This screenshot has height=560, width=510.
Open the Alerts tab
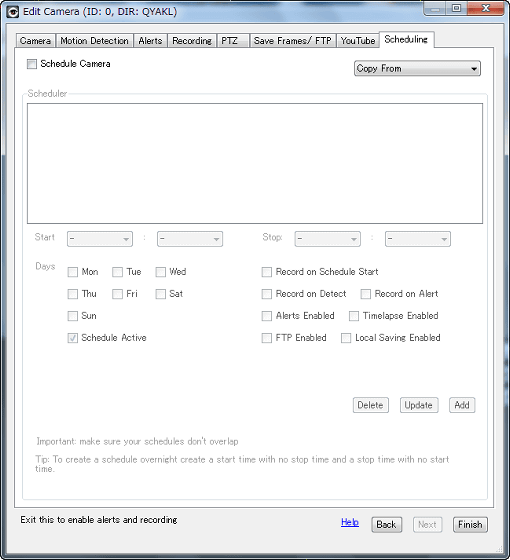(x=150, y=41)
